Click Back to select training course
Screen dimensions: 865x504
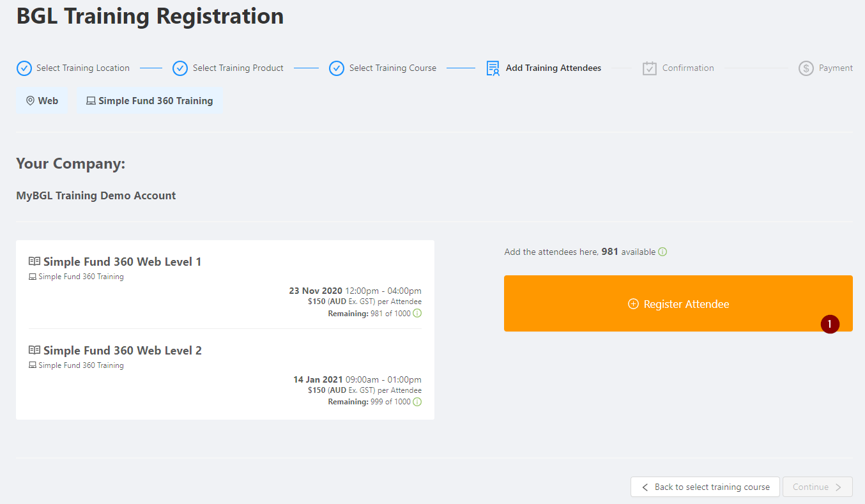705,487
